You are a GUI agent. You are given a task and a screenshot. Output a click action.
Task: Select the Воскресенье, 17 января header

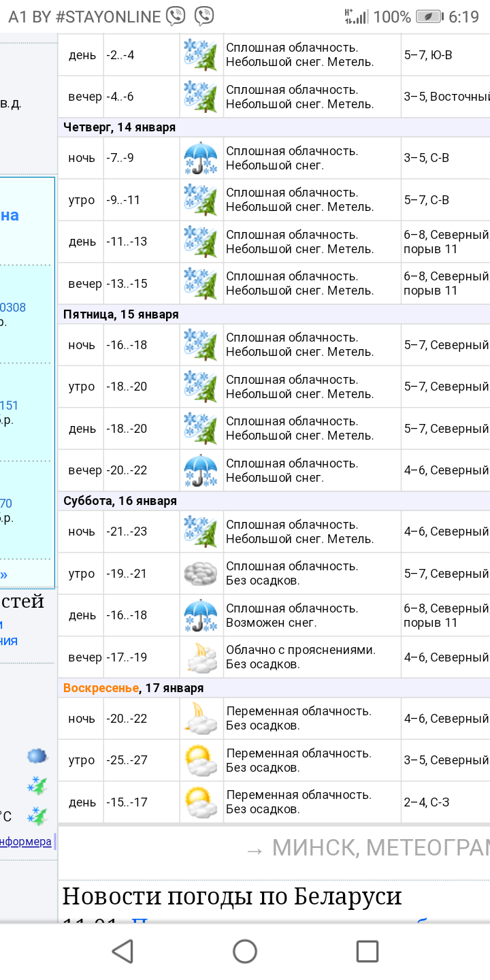[133, 688]
